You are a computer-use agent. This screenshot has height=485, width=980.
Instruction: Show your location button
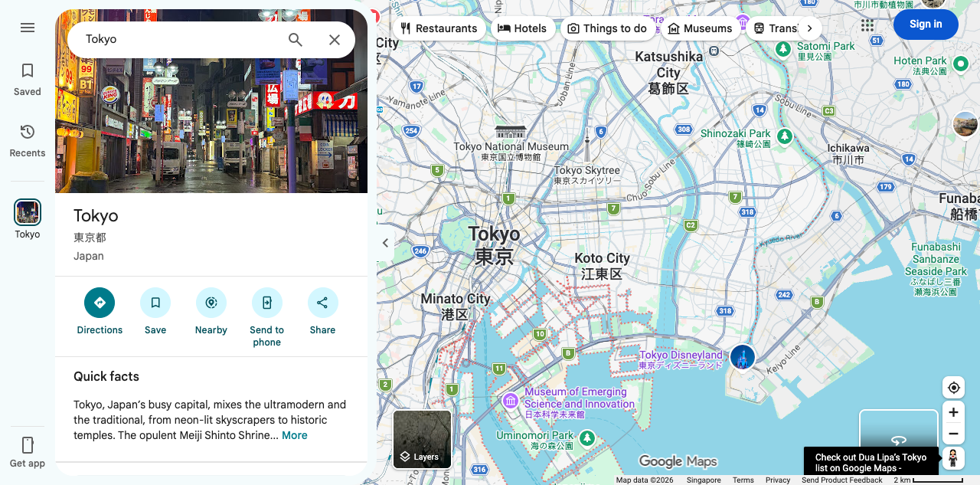tap(953, 387)
